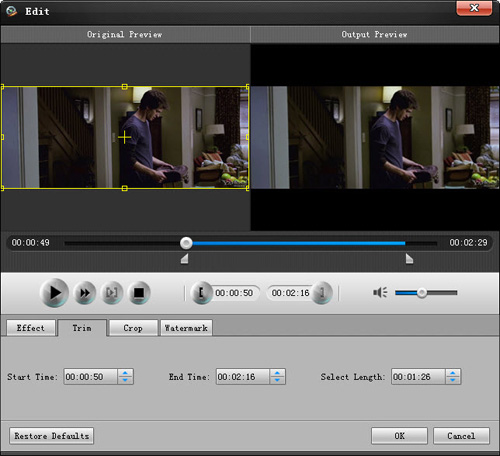Click the Original Preview header

[125, 34]
